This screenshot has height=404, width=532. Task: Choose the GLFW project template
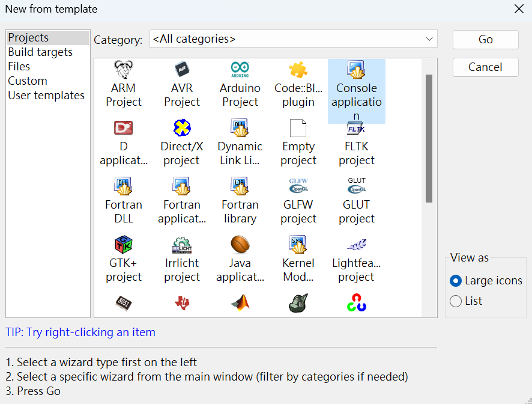pyautogui.click(x=298, y=201)
